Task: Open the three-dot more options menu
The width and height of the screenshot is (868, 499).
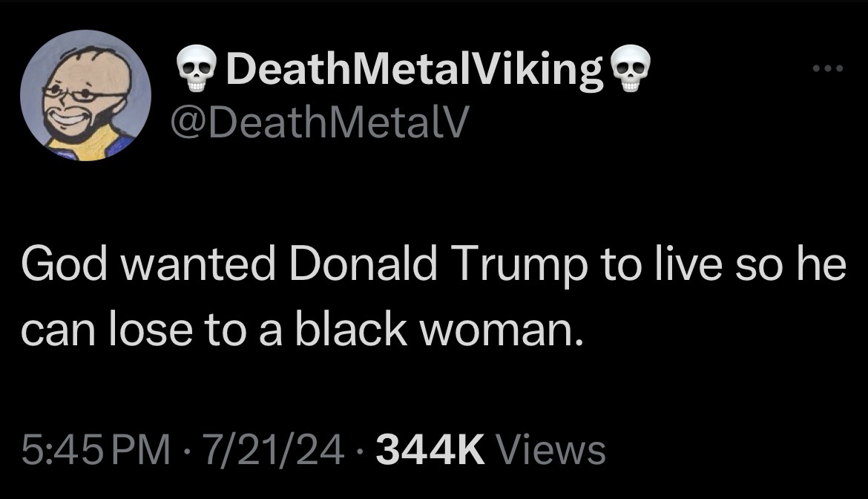Action: point(828,68)
